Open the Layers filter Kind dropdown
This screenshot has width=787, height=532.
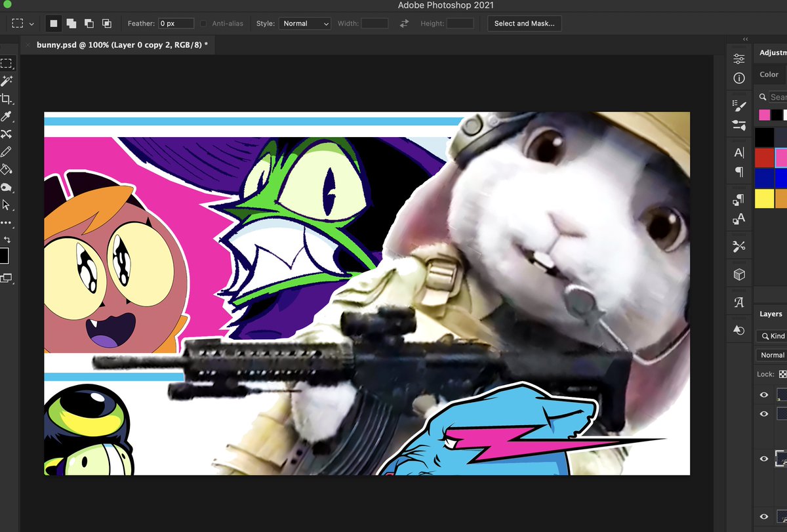[772, 336]
